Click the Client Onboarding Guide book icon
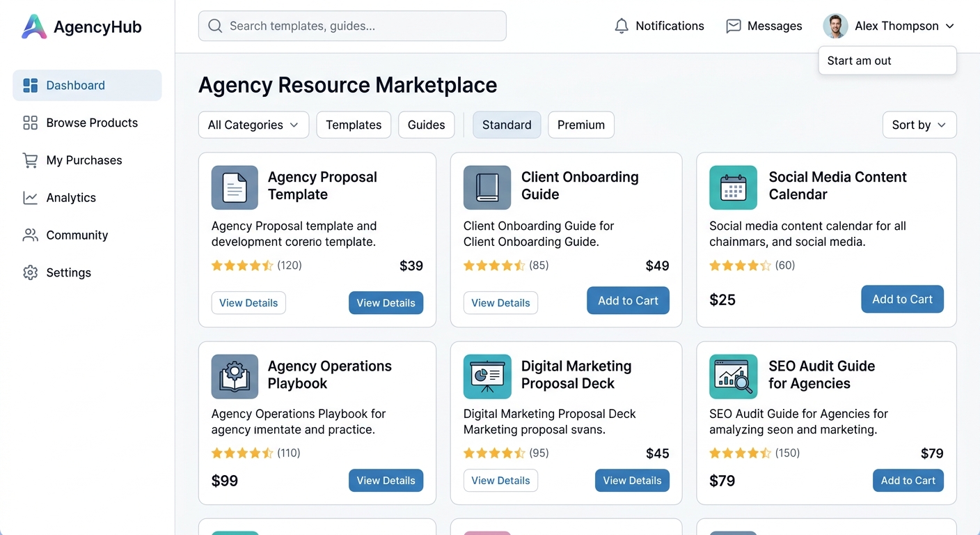Screen dimensions: 980x535 tap(487, 187)
